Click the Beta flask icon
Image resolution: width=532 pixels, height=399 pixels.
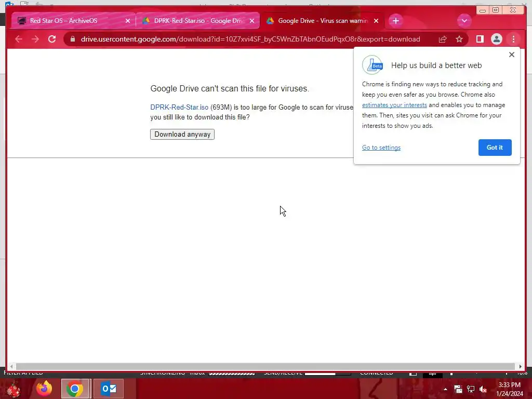pyautogui.click(x=373, y=65)
